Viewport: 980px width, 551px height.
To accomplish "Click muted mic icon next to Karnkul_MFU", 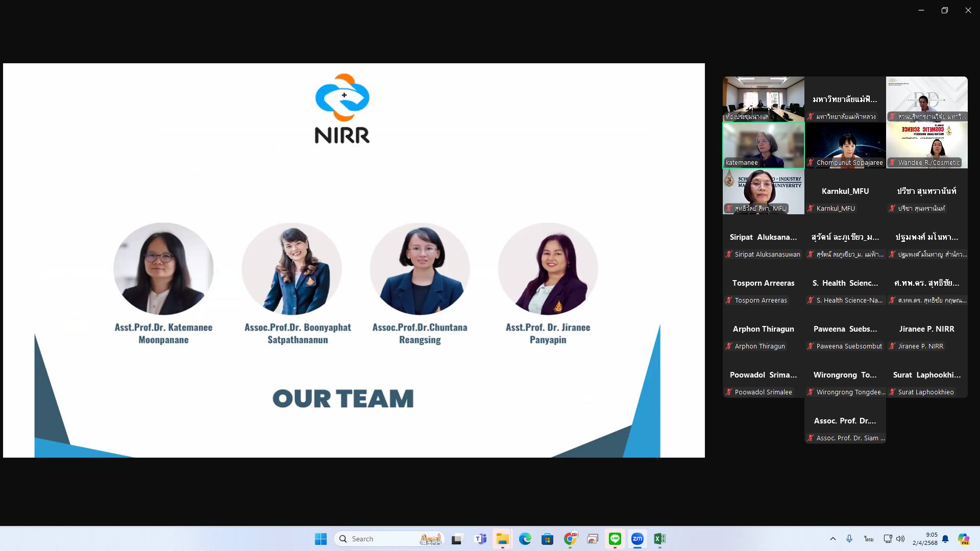I will [811, 208].
